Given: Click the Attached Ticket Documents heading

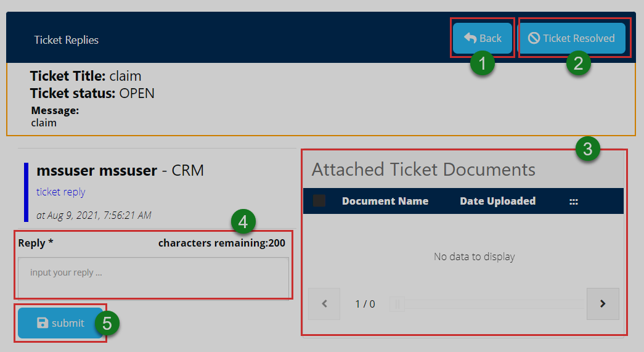Looking at the screenshot, I should (x=423, y=170).
